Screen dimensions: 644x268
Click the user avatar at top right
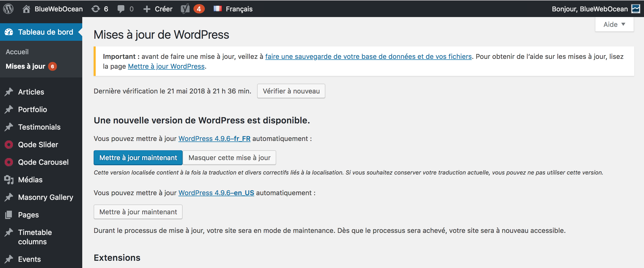pyautogui.click(x=636, y=9)
